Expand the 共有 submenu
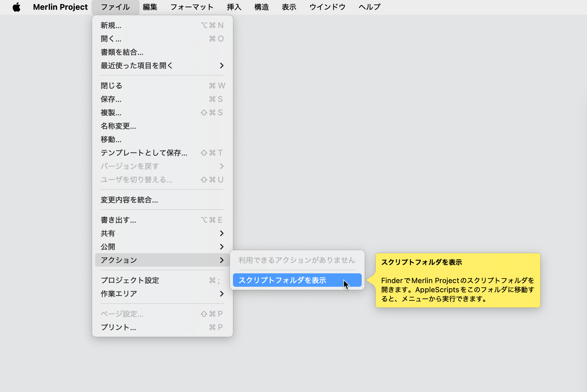 163,233
